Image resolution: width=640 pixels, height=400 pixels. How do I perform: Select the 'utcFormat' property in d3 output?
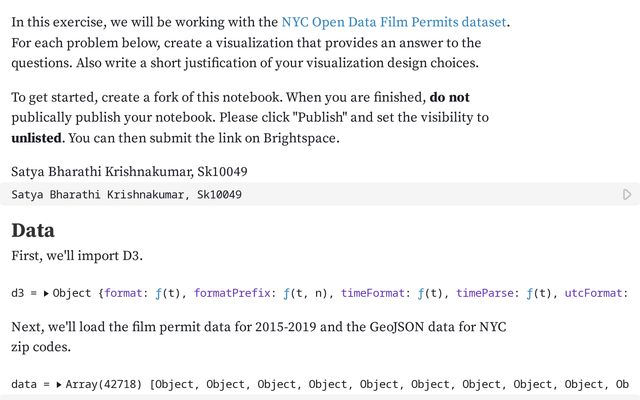[593, 293]
